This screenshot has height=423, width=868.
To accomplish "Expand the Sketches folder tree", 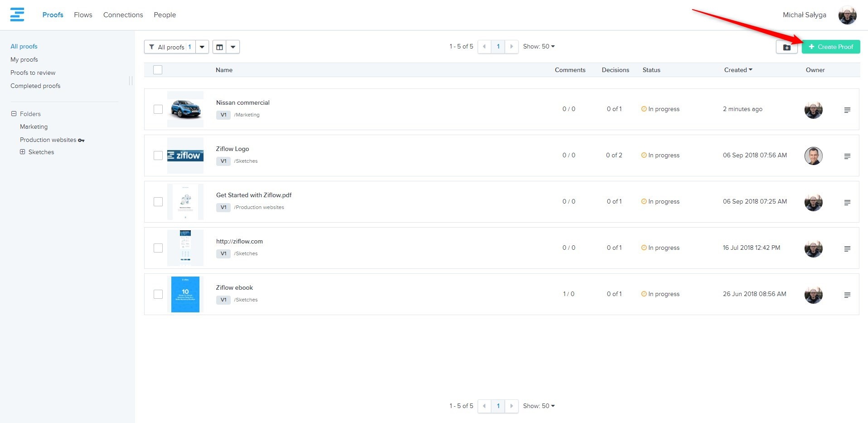I will click(22, 152).
